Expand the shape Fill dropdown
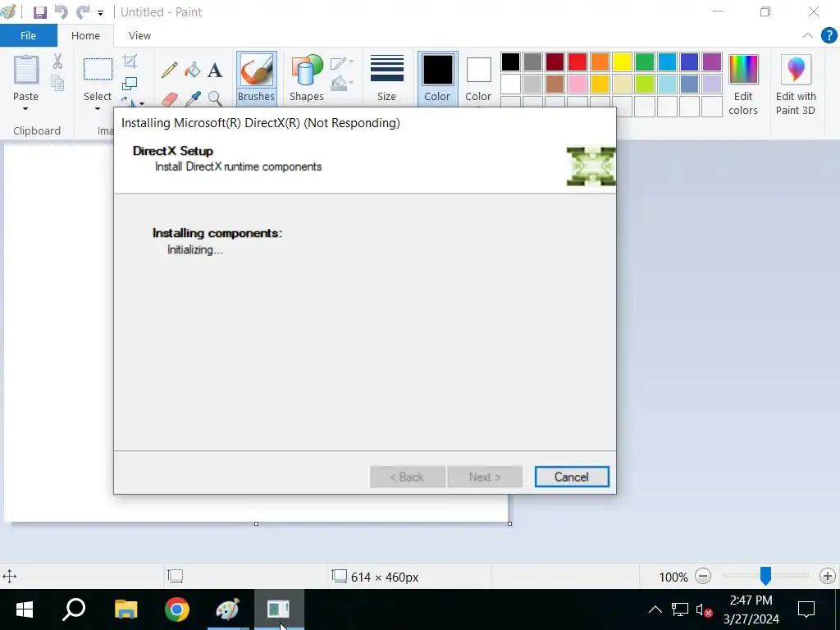This screenshot has width=840, height=630. click(351, 82)
